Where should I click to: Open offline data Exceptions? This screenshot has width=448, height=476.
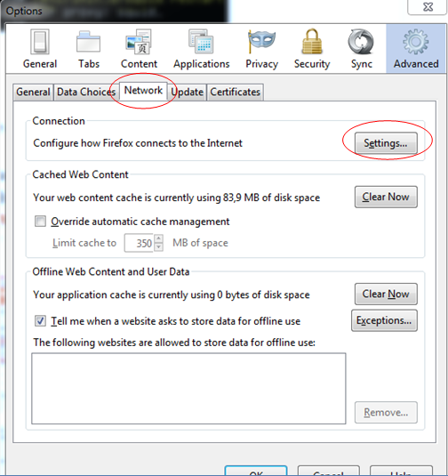[384, 320]
